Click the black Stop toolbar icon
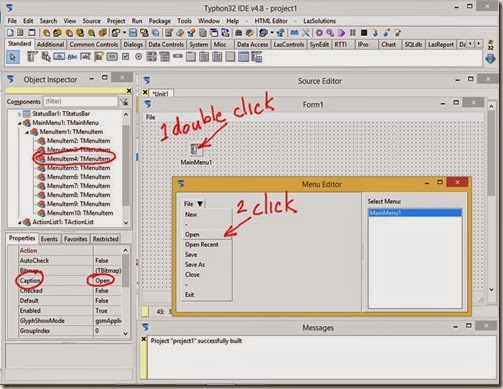The image size is (503, 389). click(364, 33)
